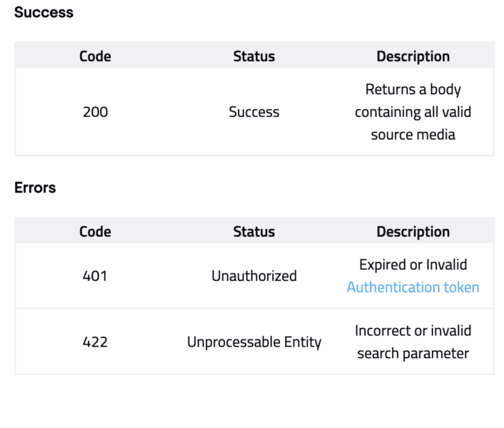Click the 401 code cell

pyautogui.click(x=95, y=275)
